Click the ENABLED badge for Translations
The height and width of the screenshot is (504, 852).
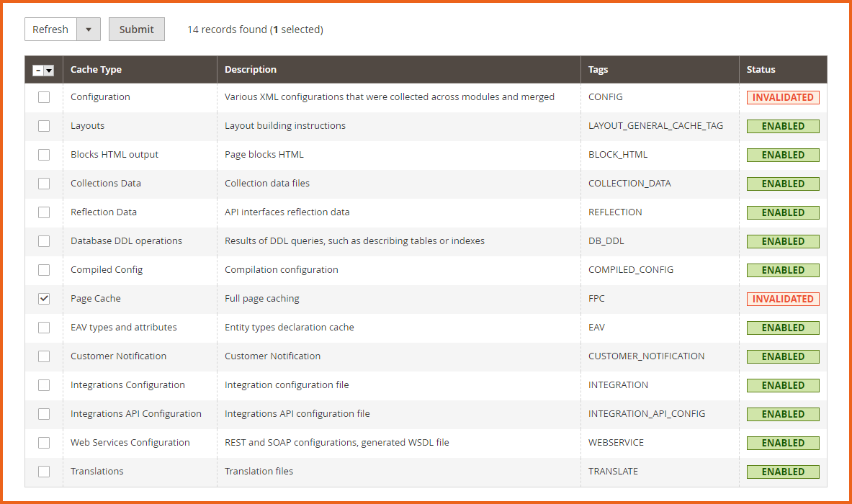[x=783, y=471]
